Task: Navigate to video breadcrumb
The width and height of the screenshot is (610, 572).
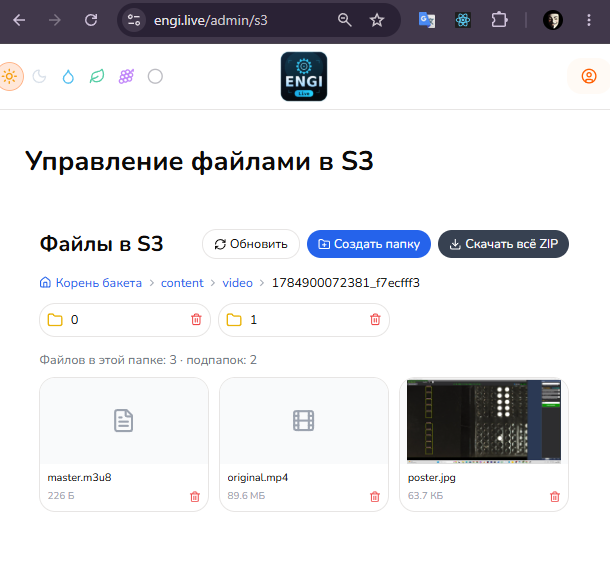Action: point(237,282)
